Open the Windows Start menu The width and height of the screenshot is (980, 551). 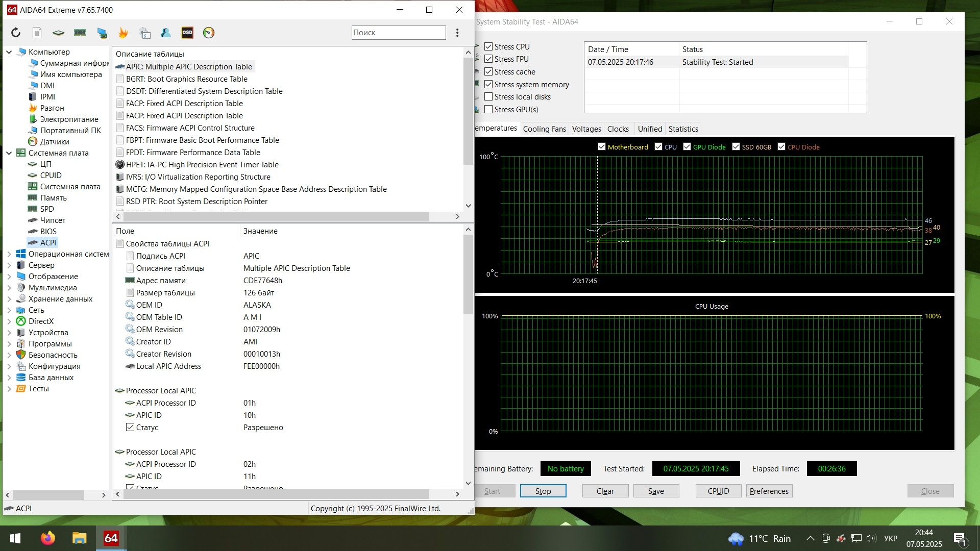tap(15, 538)
